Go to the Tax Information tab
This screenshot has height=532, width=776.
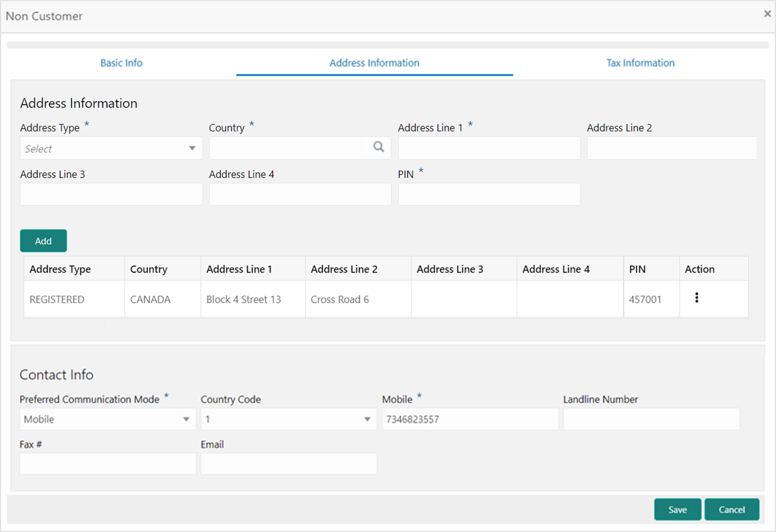pyautogui.click(x=640, y=63)
